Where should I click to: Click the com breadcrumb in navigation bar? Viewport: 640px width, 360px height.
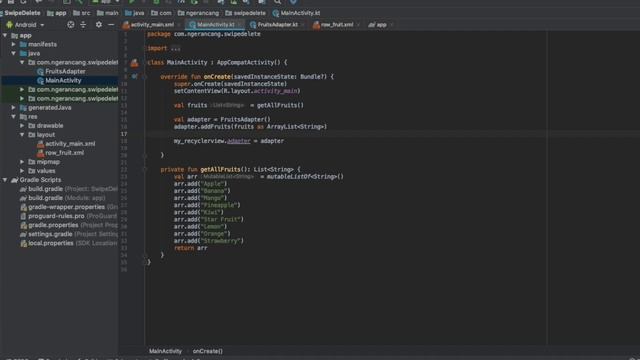click(161, 13)
